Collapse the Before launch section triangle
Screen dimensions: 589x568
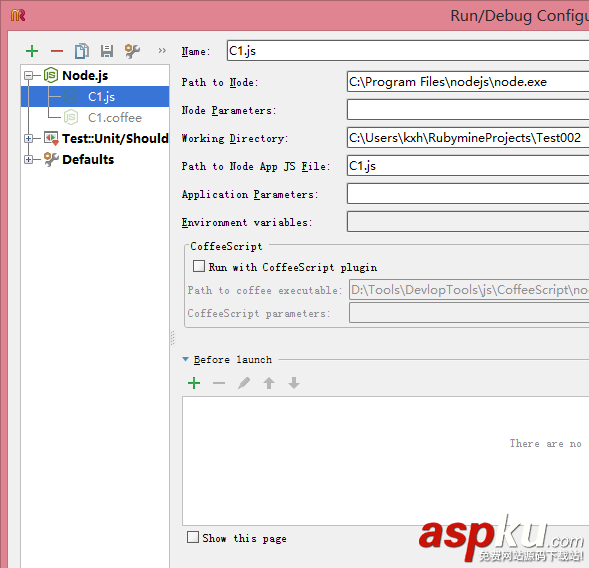(x=186, y=359)
